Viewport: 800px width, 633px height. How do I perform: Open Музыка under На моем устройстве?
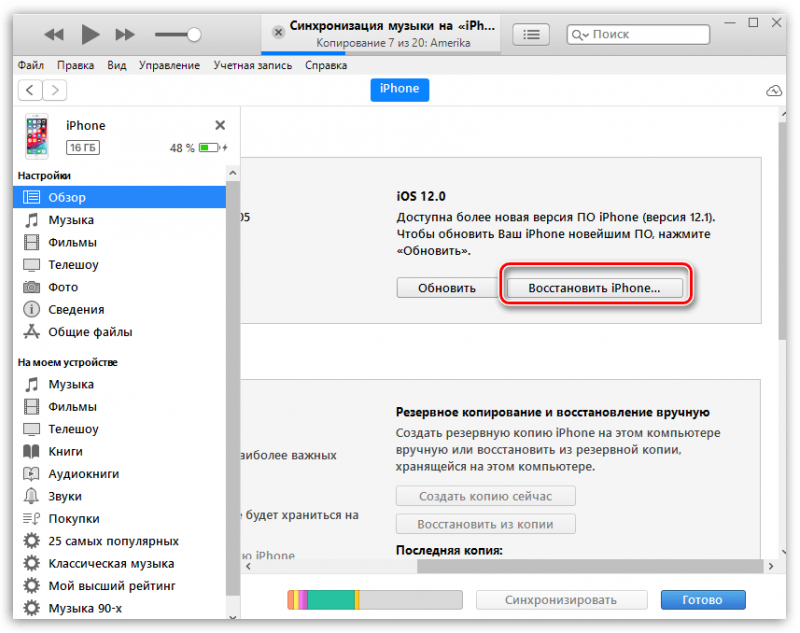tap(119, 384)
